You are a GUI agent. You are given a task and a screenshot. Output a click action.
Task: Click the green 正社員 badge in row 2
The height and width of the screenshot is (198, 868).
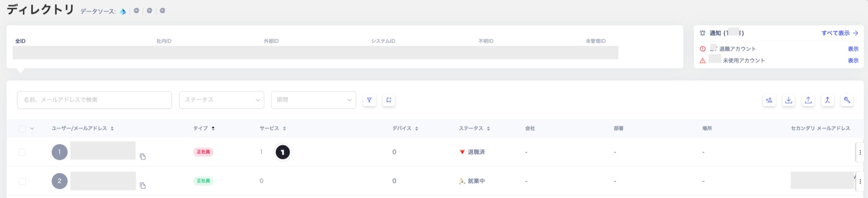coord(203,181)
